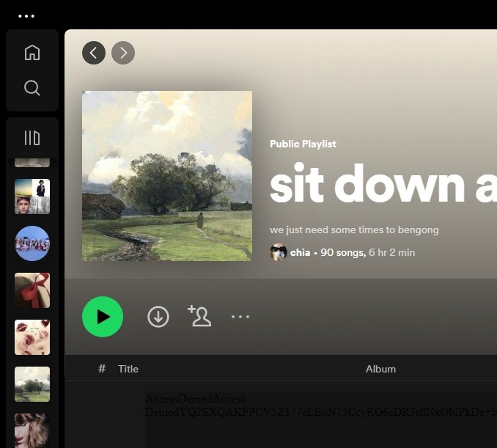The image size is (497, 448).
Task: Open the red ribbon cover playlist
Action: [32, 290]
